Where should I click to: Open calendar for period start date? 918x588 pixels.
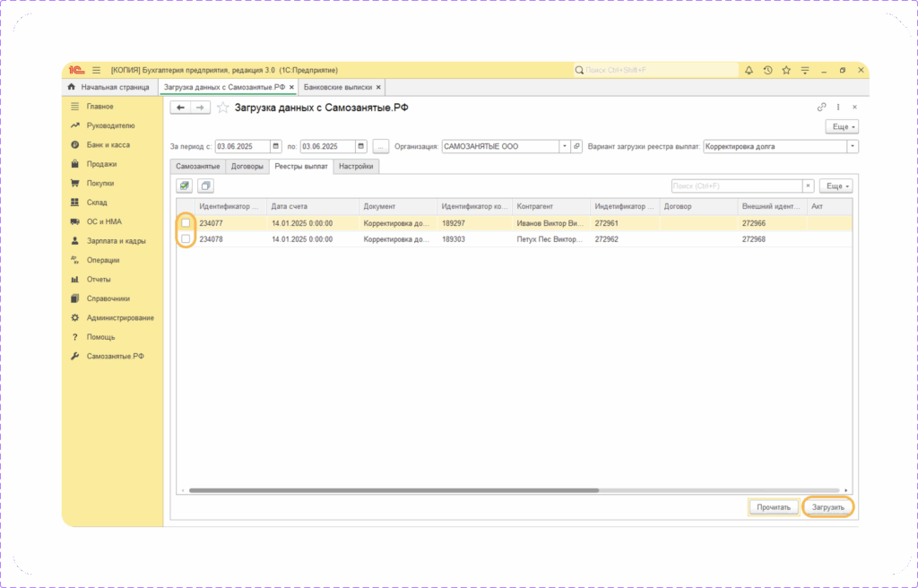pos(276,146)
